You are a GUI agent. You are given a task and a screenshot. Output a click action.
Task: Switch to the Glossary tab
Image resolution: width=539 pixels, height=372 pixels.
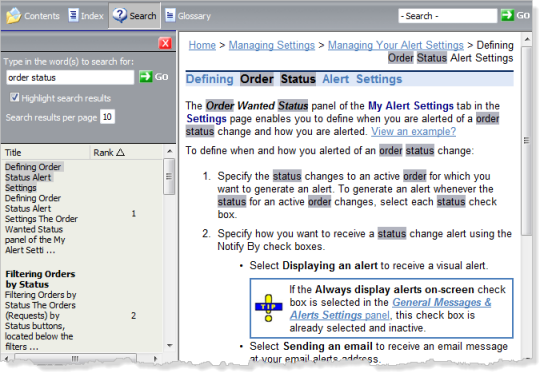[188, 15]
